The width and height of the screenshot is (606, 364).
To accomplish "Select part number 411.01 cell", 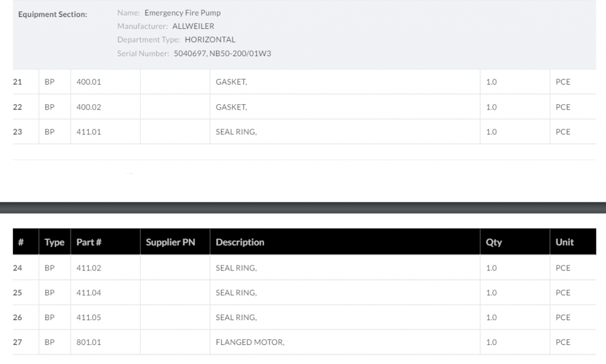I will pyautogui.click(x=89, y=132).
